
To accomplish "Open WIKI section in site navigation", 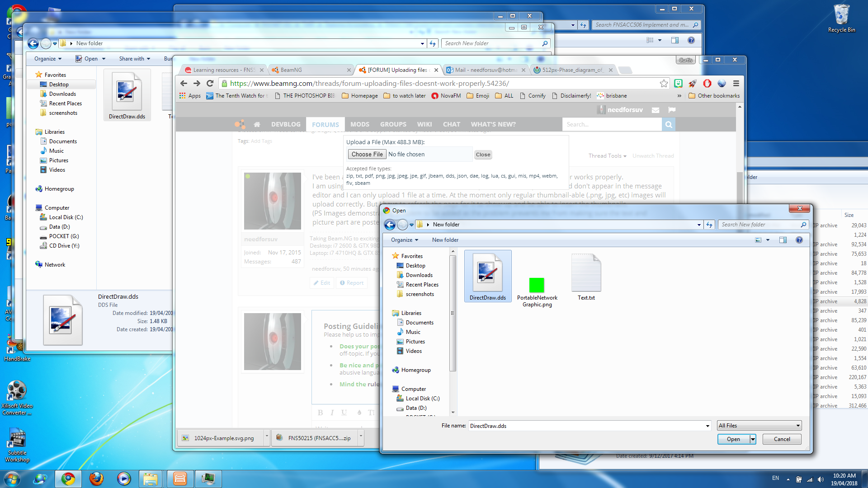I will 424,124.
